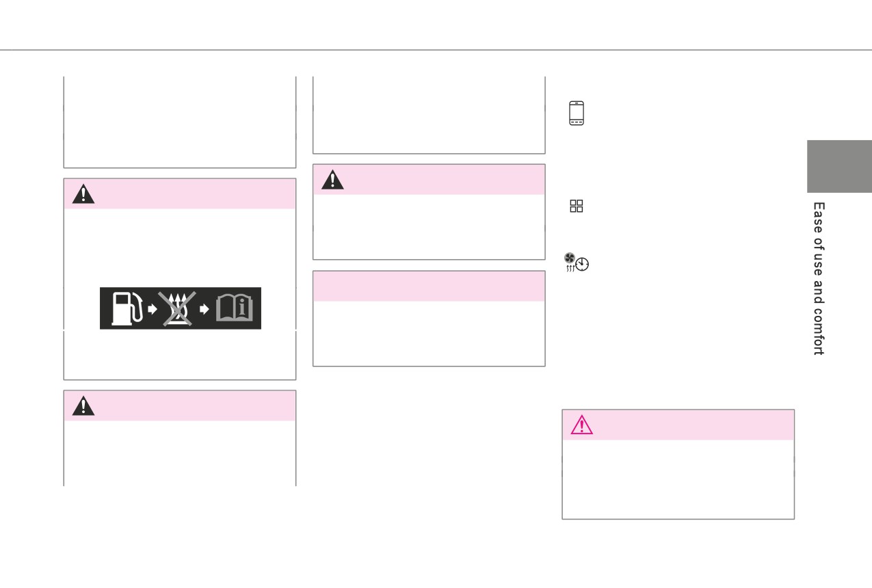Select the "Ease of use and comfort" label
872x588 pixels.
(x=818, y=278)
